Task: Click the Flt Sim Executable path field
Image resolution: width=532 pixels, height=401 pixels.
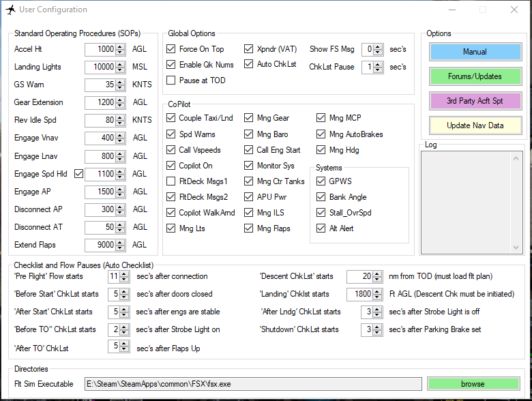Action: tap(253, 384)
